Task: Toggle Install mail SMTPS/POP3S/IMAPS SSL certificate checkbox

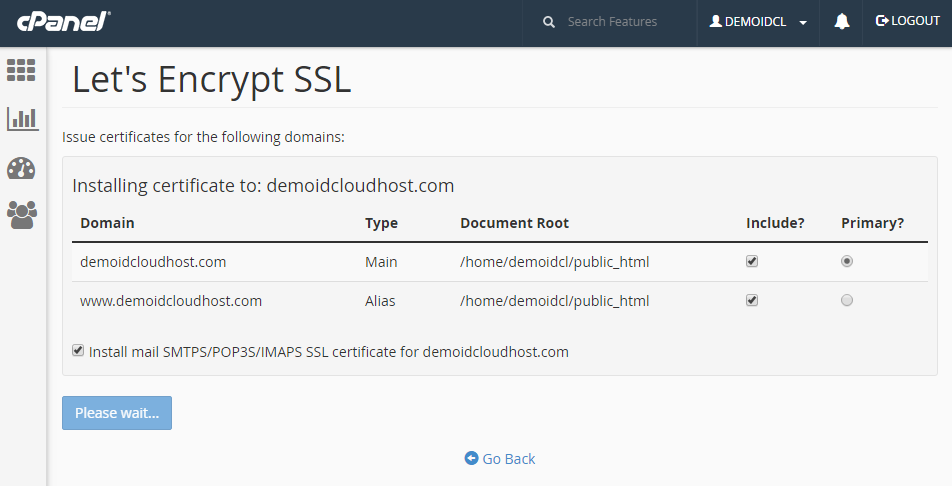Action: (78, 350)
